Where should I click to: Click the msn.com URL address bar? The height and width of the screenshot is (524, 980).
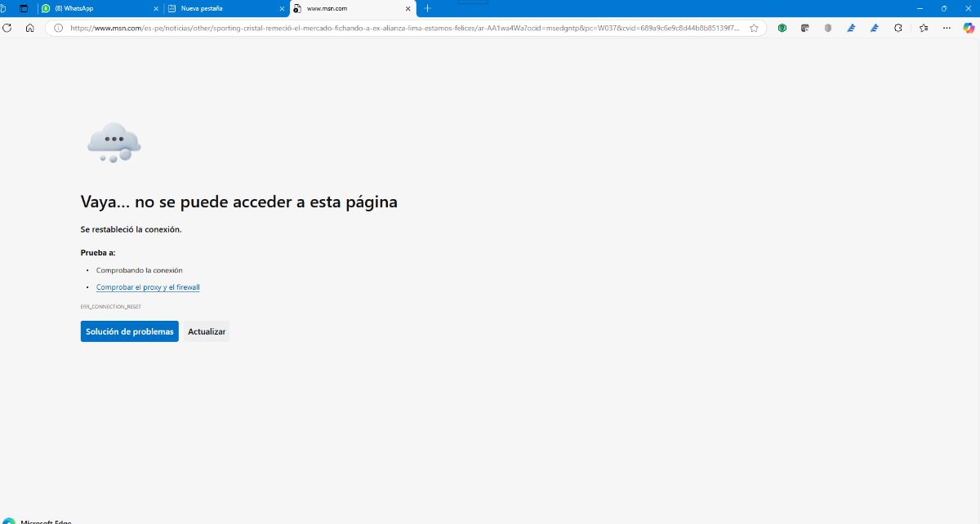click(405, 28)
